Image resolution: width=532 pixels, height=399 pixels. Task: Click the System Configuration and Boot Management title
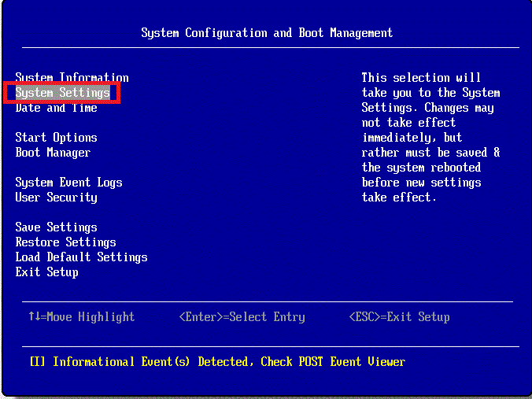267,33
